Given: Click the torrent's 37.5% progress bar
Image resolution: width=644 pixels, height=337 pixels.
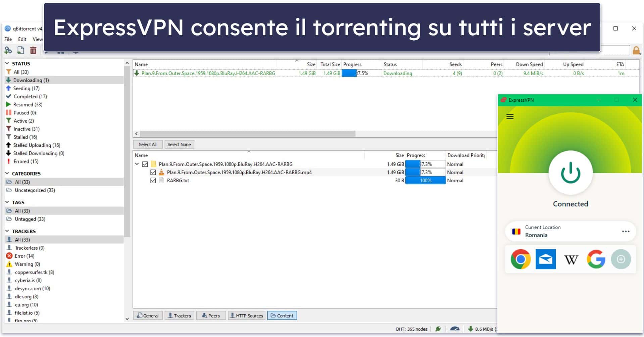Looking at the screenshot, I should (361, 73).
